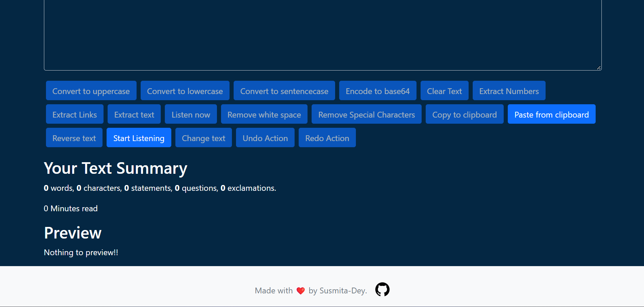This screenshot has width=644, height=307.
Task: Click Remove Special Characters button
Action: pos(366,114)
